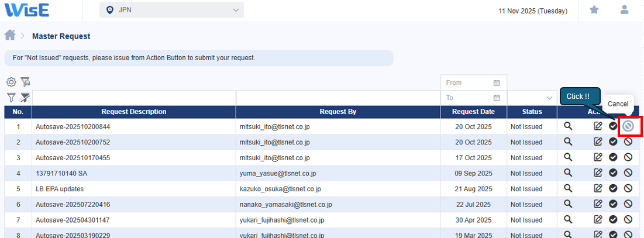View details of request 4 via magnifier
Viewport: 644px width, 238px height.
567,173
